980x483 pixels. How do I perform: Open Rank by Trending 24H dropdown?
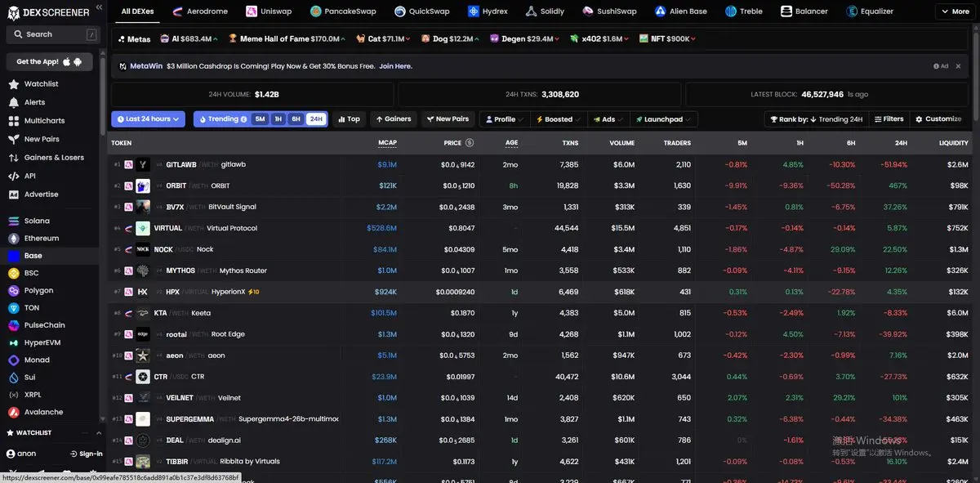tap(815, 119)
